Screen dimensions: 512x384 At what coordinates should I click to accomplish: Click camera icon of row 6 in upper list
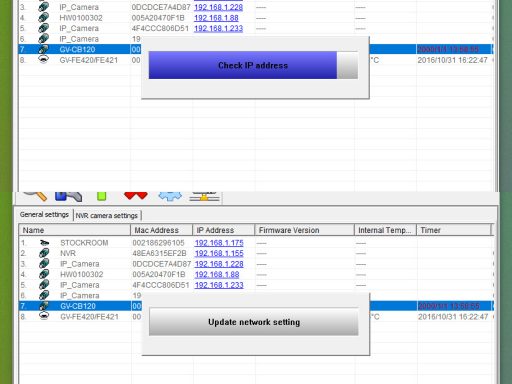tap(43, 39)
